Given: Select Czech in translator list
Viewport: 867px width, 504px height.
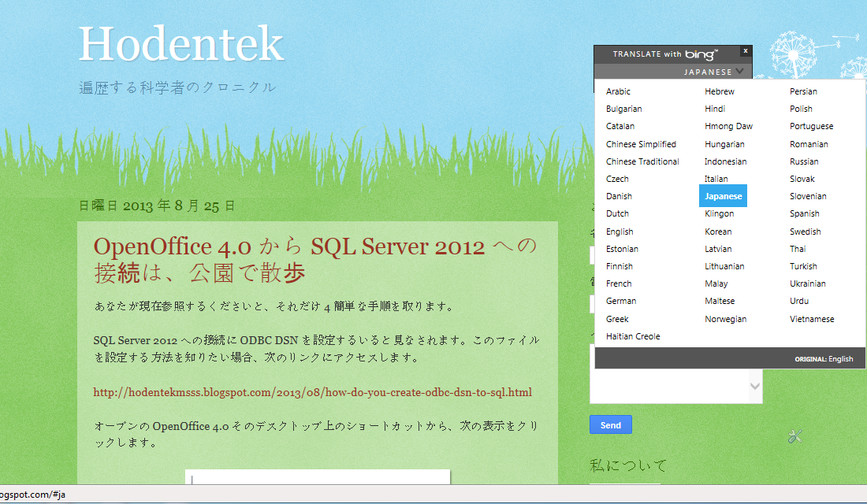Looking at the screenshot, I should coord(617,179).
